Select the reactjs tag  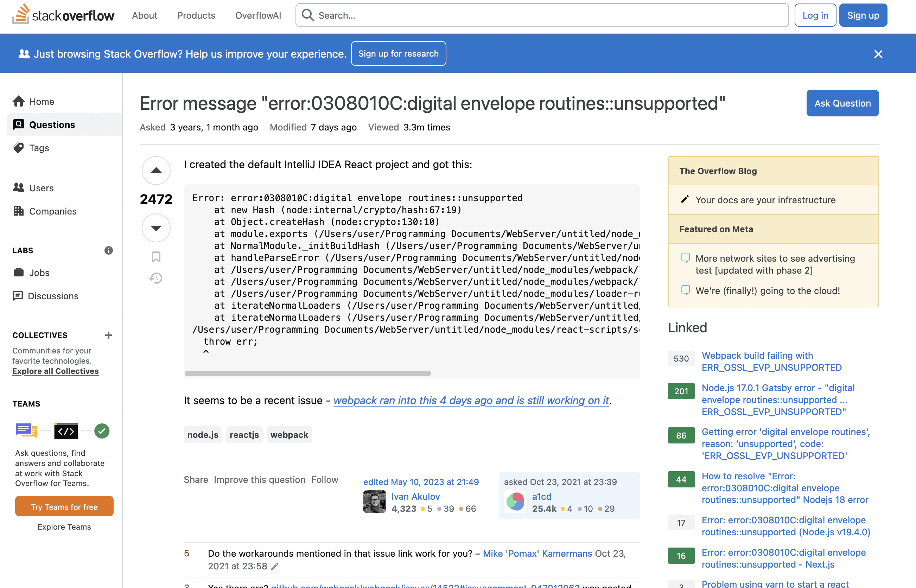tap(244, 435)
